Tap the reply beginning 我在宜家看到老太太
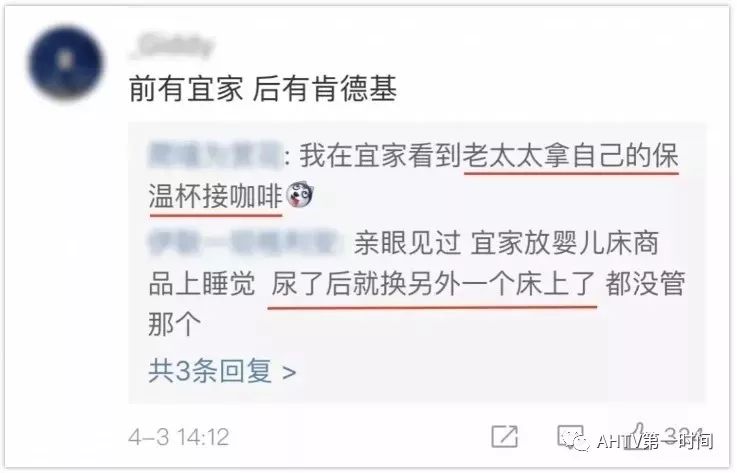 tap(414, 175)
